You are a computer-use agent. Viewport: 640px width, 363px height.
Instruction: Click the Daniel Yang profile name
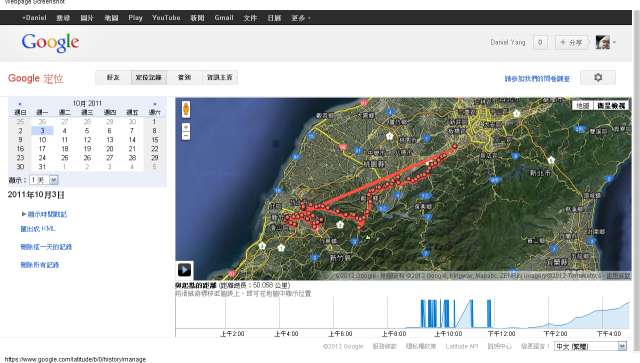point(508,42)
